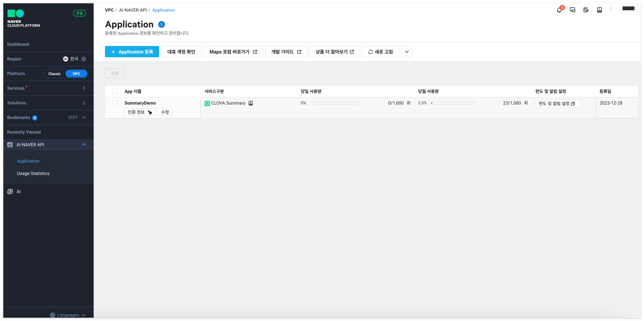Click the Region settings gear icon
This screenshot has width=644, height=321.
coord(84,59)
